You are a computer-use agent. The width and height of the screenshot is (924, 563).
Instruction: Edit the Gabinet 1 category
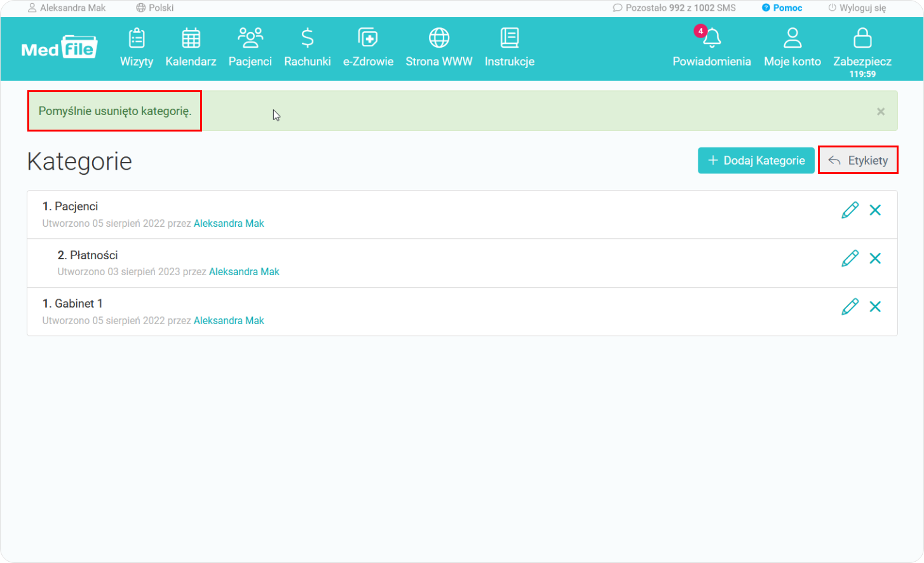[850, 307]
